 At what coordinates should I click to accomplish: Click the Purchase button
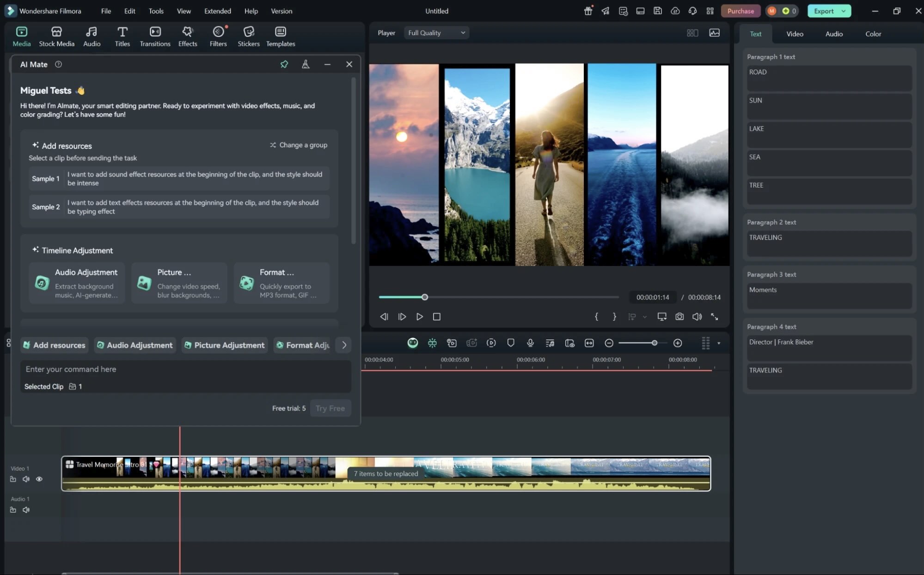(x=740, y=11)
